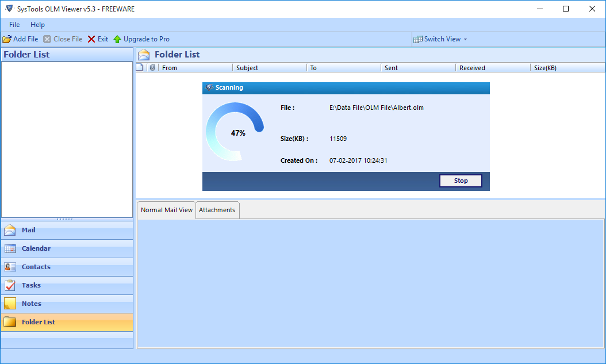Click the Tasks checkmark icon in sidebar
The width and height of the screenshot is (606, 364).
point(10,285)
